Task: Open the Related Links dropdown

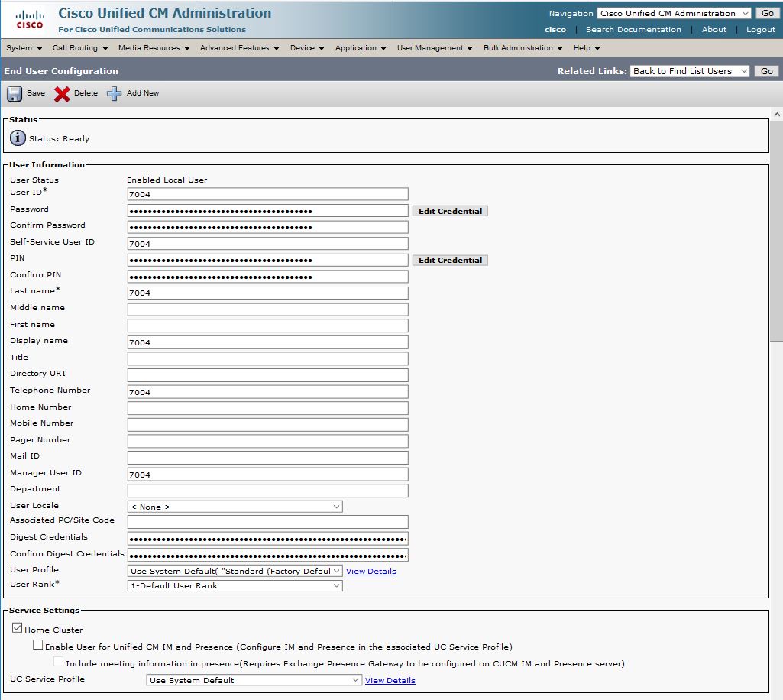Action: [691, 71]
